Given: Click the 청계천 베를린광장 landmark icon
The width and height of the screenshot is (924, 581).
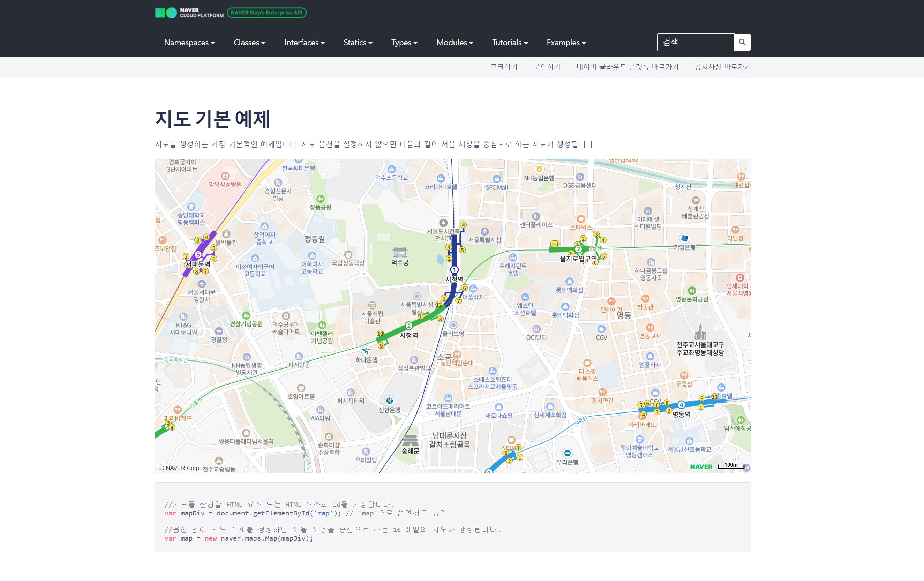Looking at the screenshot, I should point(695,200).
